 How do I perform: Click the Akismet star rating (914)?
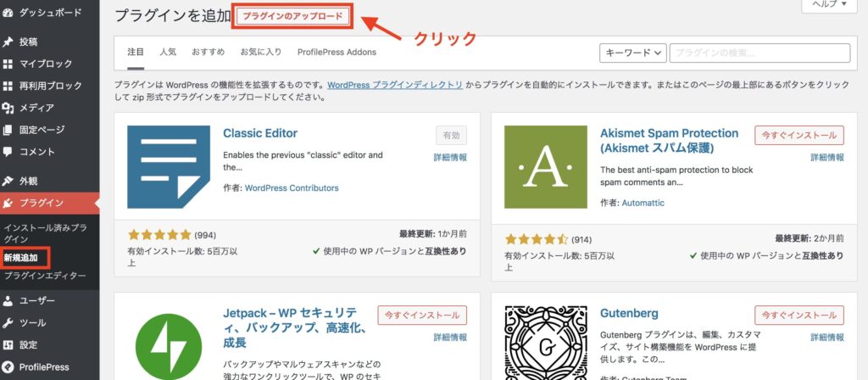click(537, 240)
